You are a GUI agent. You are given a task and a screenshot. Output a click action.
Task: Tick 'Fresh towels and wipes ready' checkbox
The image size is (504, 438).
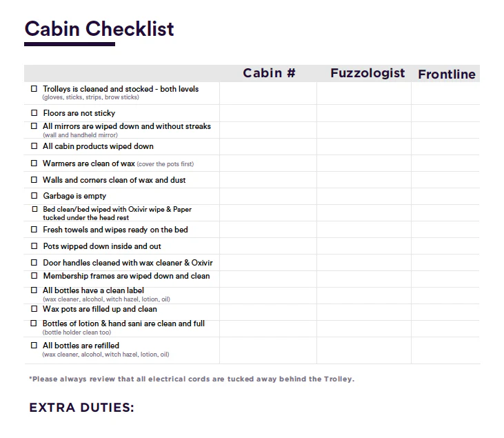34,230
